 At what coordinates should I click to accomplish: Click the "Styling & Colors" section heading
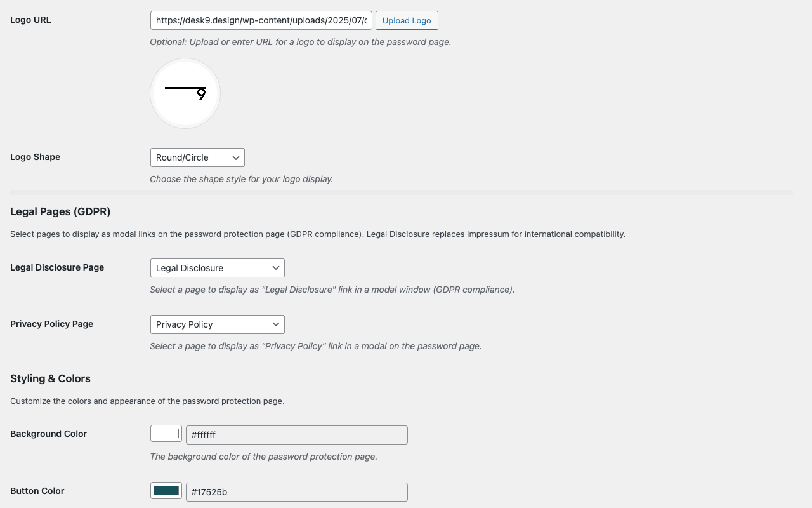coord(50,378)
